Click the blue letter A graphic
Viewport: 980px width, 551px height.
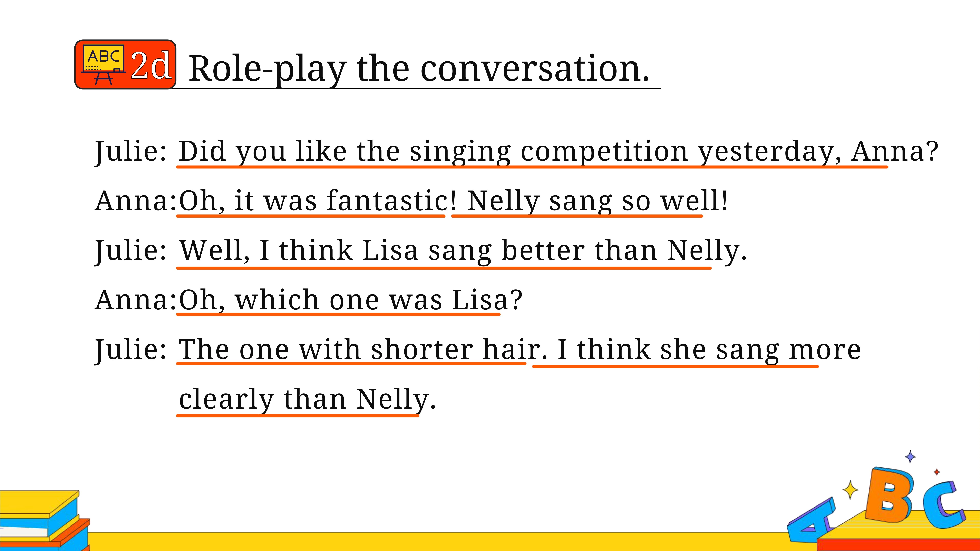tap(811, 521)
